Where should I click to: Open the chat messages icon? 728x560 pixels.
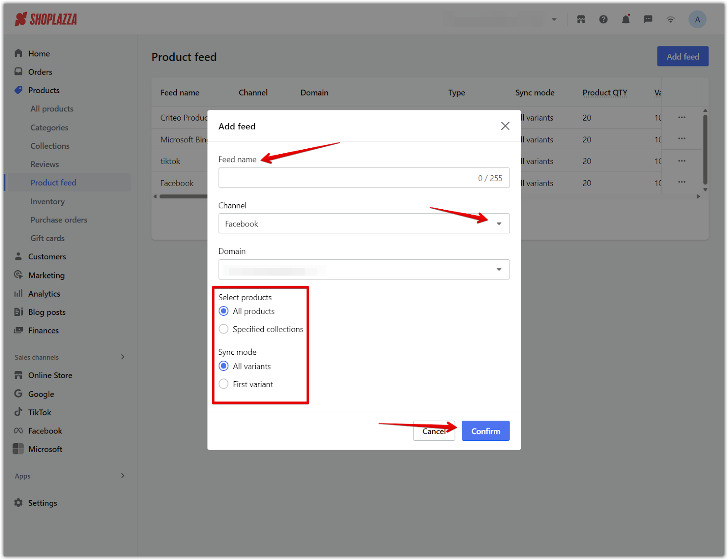tap(648, 20)
